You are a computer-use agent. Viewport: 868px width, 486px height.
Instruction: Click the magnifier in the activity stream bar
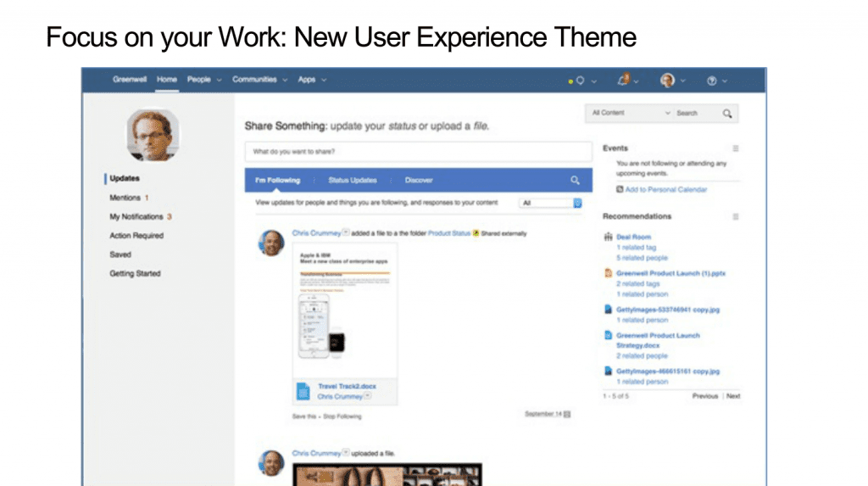(576, 180)
